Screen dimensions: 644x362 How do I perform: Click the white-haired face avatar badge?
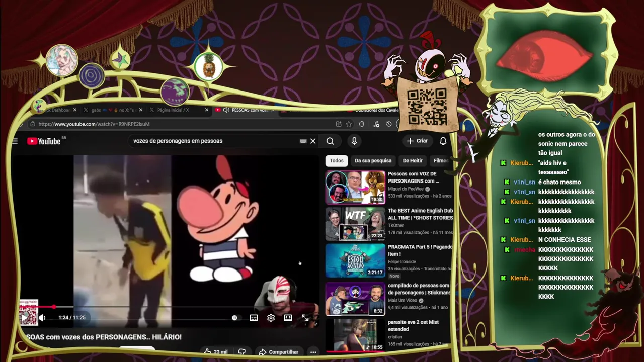(61, 60)
